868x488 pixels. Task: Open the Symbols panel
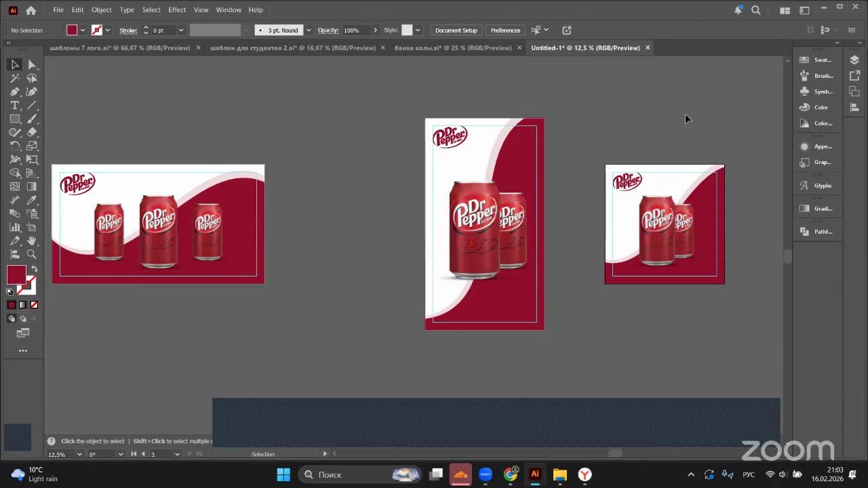coord(816,91)
